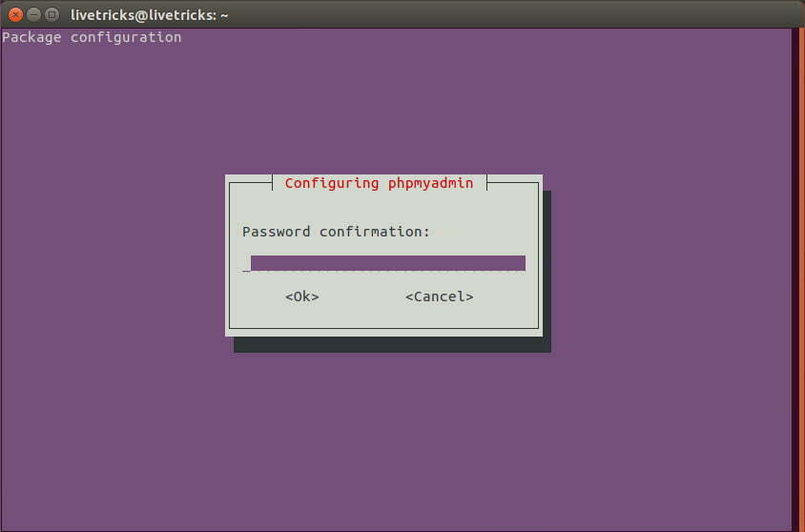The height and width of the screenshot is (532, 805).
Task: Minimize the terminal window
Action: pyautogui.click(x=34, y=15)
